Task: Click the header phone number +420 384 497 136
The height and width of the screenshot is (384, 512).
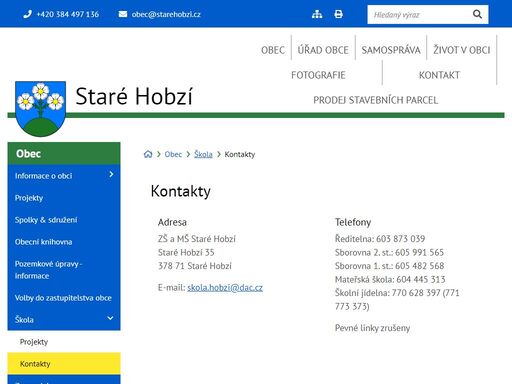Action: click(x=68, y=14)
